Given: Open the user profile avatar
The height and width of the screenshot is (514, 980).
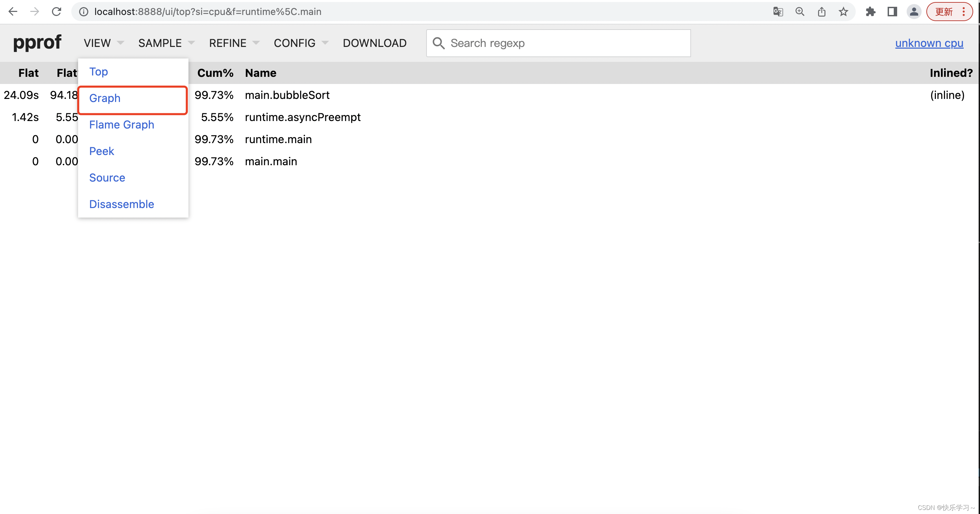Looking at the screenshot, I should click(x=914, y=12).
